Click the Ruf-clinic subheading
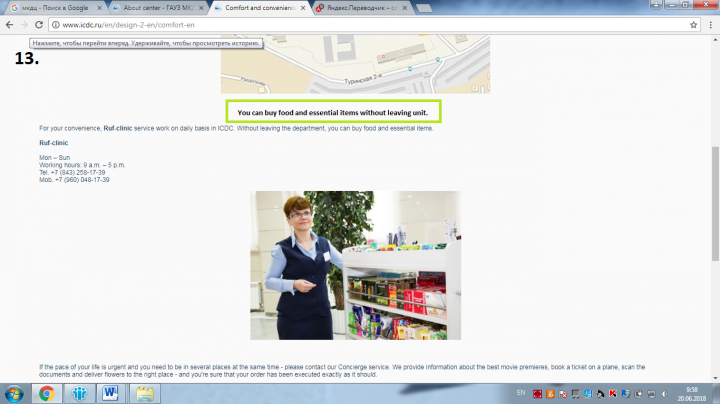The height and width of the screenshot is (404, 720). [x=53, y=143]
